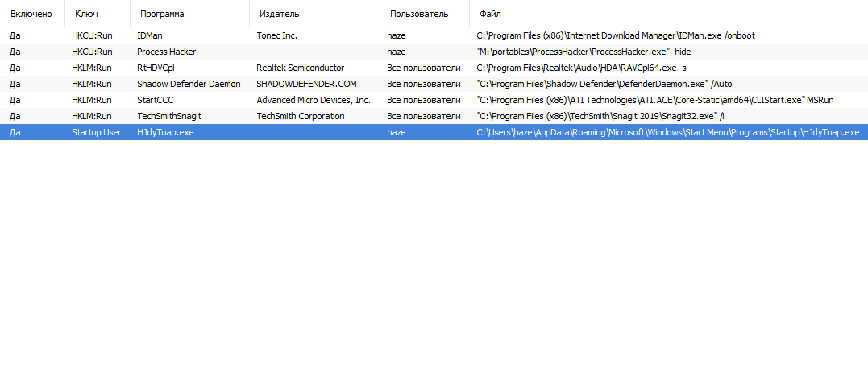
Task: Click HKLM:Run key in Shadow Defender row
Action: (92, 84)
